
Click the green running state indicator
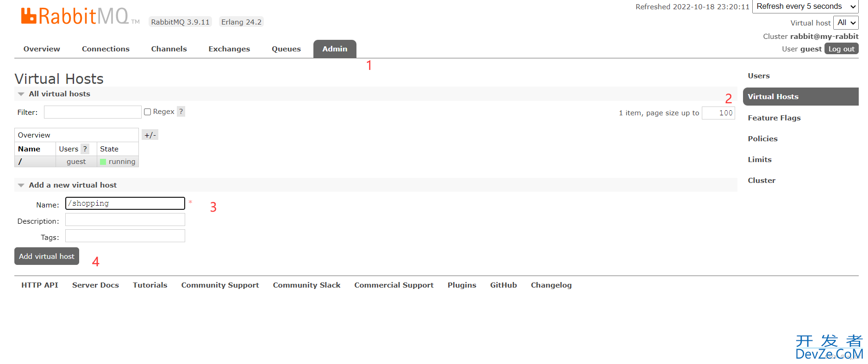[103, 162]
